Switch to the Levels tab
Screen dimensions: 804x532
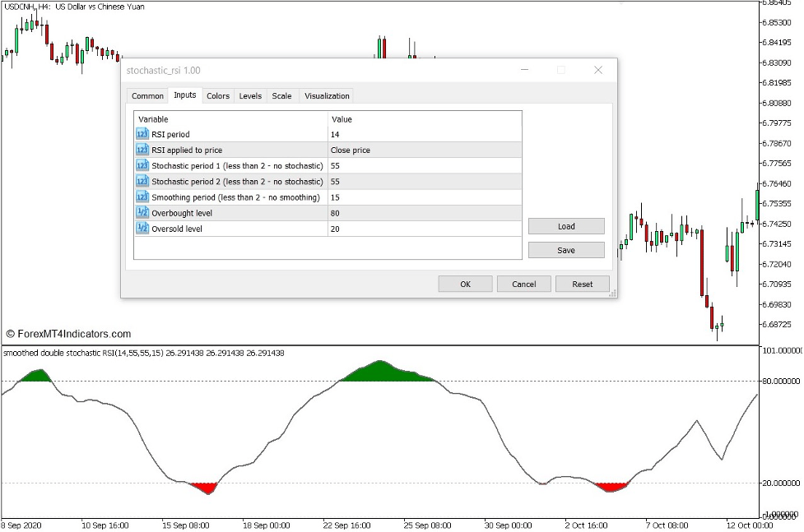(250, 95)
